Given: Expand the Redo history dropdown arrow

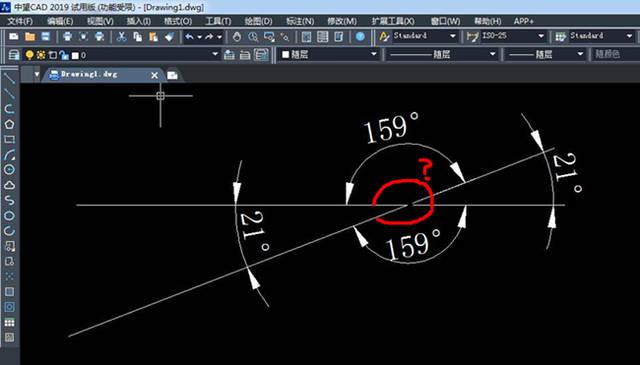Looking at the screenshot, I should (x=220, y=37).
